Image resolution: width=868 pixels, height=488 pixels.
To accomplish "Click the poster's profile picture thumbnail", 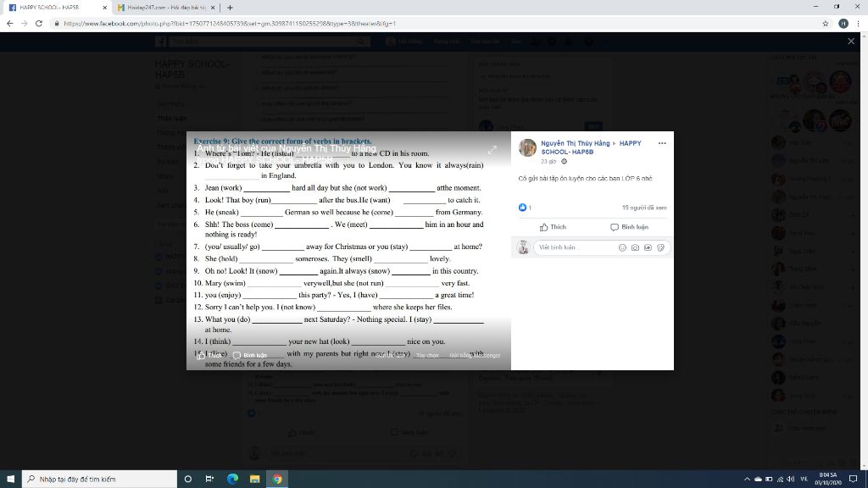I will tap(527, 147).
